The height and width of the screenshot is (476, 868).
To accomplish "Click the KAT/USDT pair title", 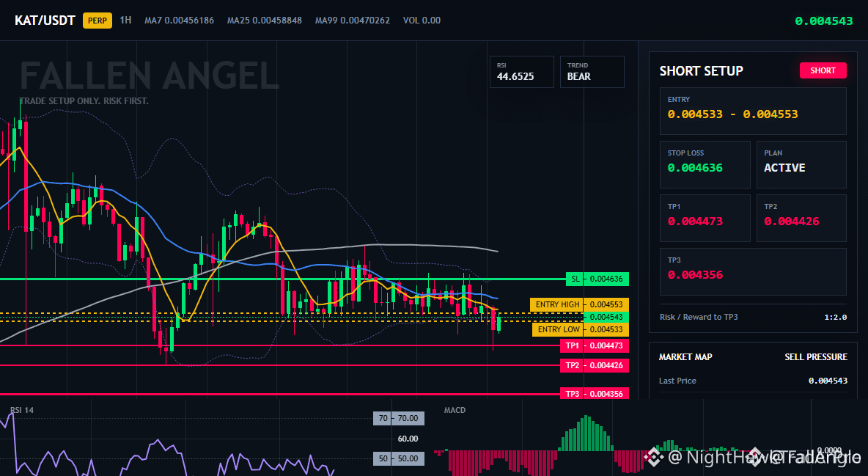I will (45, 21).
